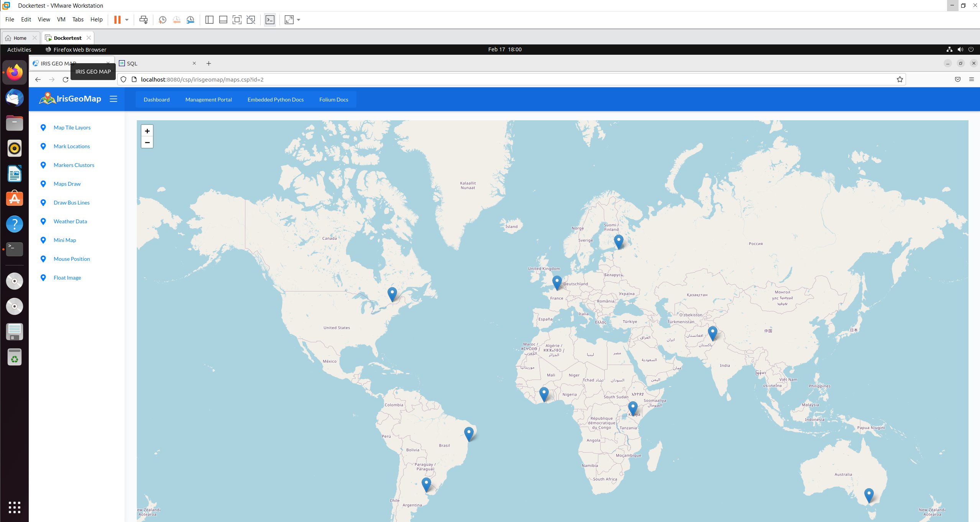
Task: Open VMware pause button dropdown arrow
Action: 127,20
